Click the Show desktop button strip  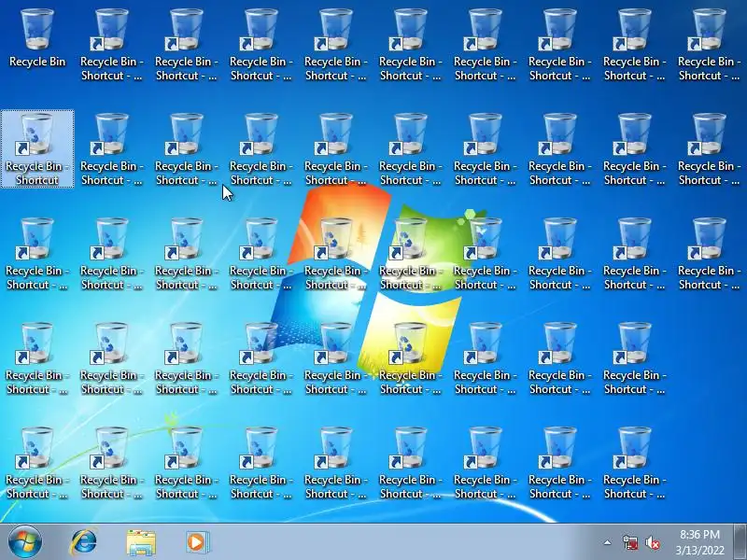[740, 542]
